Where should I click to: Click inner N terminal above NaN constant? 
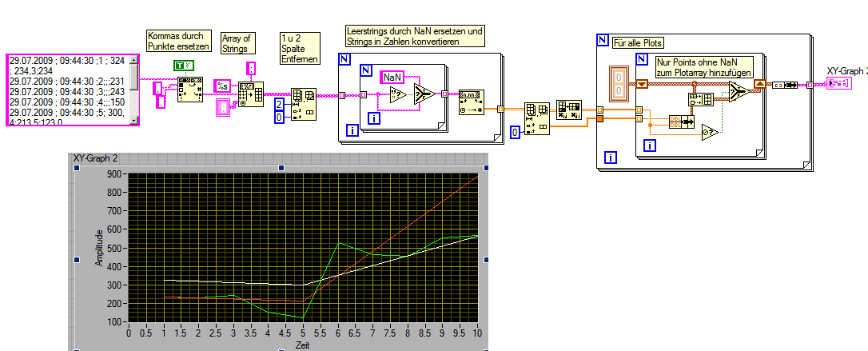click(x=366, y=70)
